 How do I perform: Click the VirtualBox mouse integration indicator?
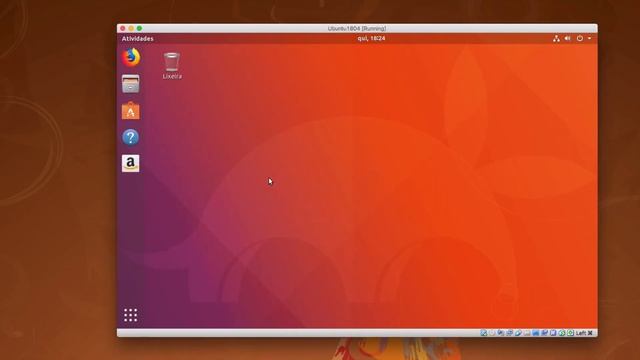pos(562,333)
